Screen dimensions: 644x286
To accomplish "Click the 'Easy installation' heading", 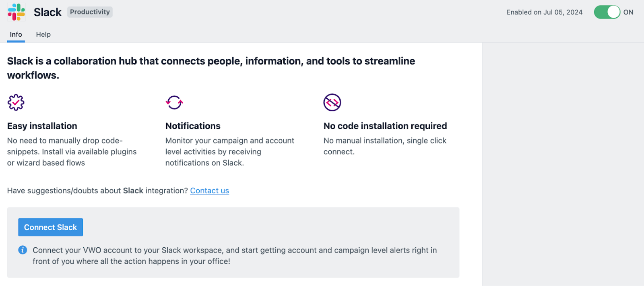I will click(42, 126).
